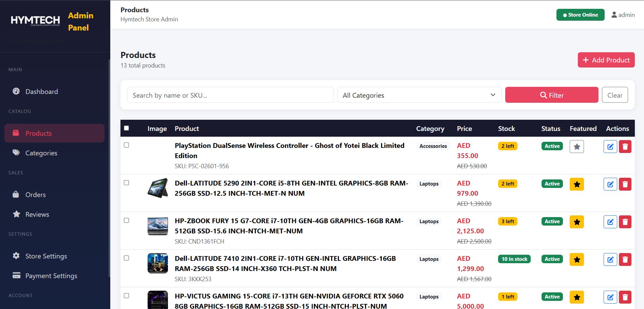The height and width of the screenshot is (309, 644).
Task: Go to Categories in the sidebar
Action: point(54,153)
